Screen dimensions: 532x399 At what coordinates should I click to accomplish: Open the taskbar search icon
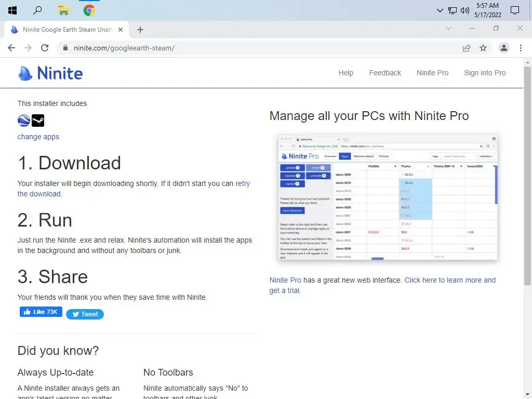pyautogui.click(x=37, y=10)
